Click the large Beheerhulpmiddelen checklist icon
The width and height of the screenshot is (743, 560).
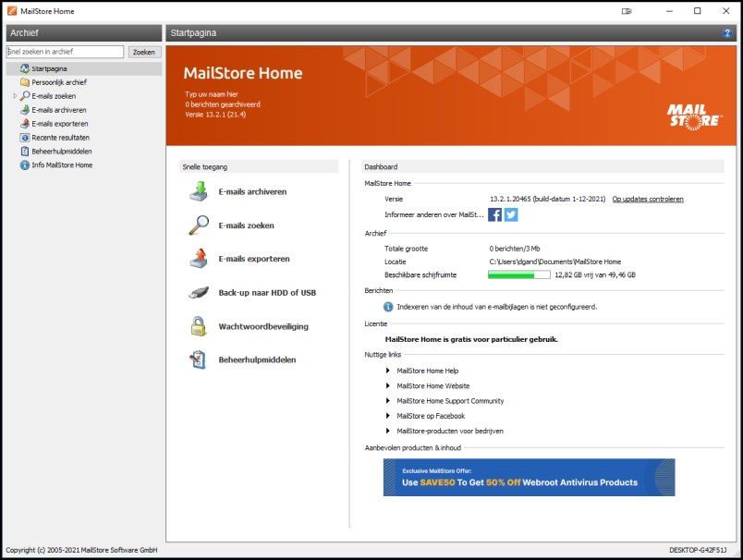click(x=198, y=360)
